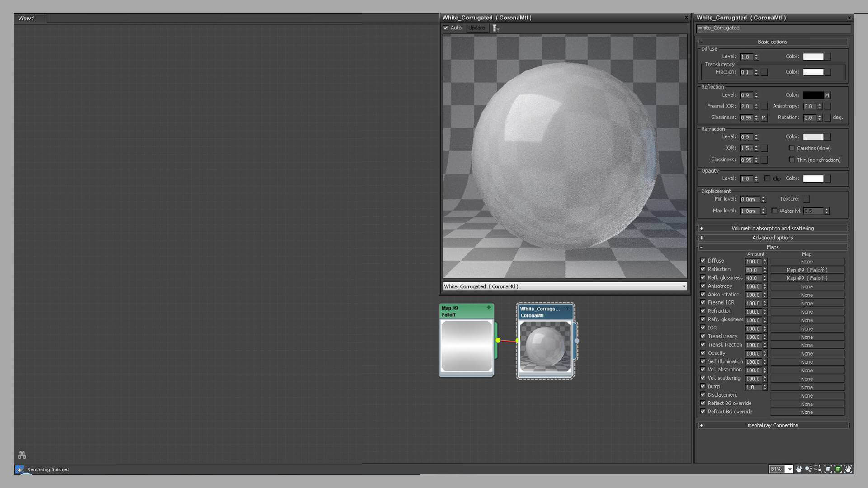The width and height of the screenshot is (868, 488).
Task: Click the Map #9 node output socket
Action: point(498,340)
